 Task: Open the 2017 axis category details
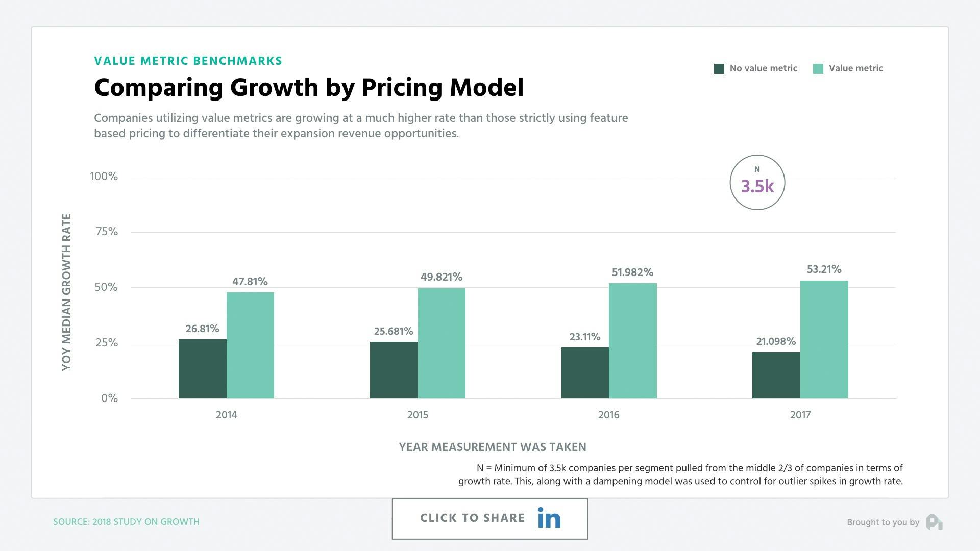click(x=800, y=415)
